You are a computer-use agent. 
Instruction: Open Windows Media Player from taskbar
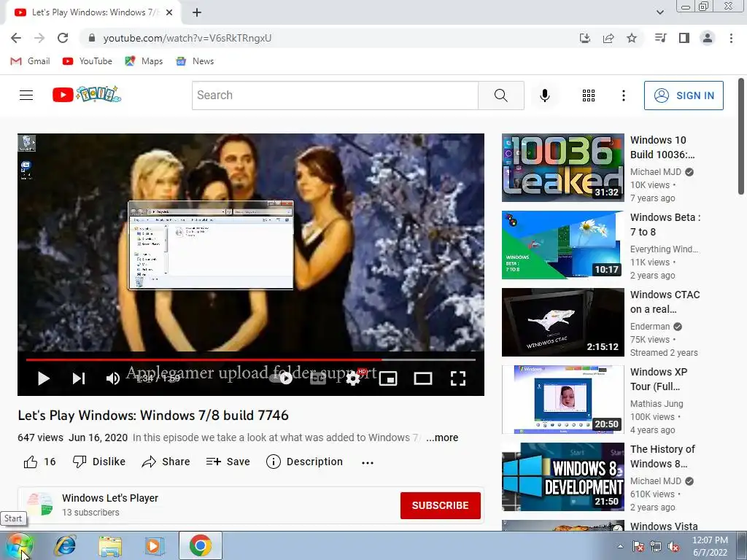[x=155, y=545]
